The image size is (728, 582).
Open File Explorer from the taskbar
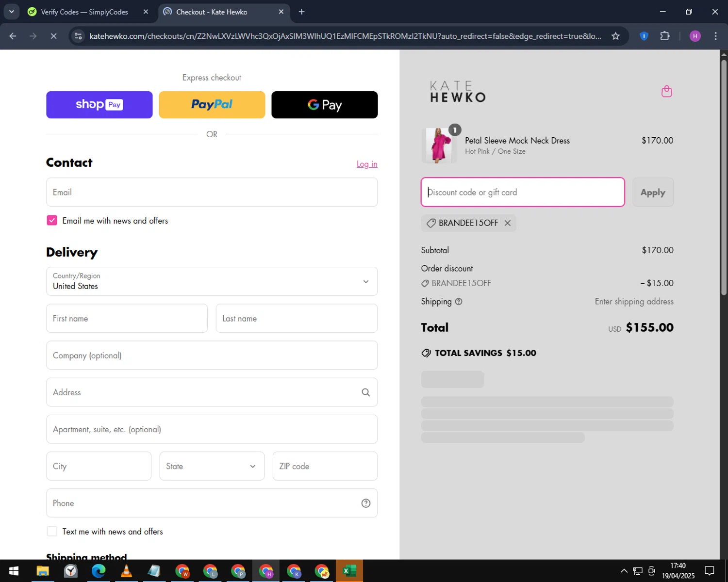43,571
